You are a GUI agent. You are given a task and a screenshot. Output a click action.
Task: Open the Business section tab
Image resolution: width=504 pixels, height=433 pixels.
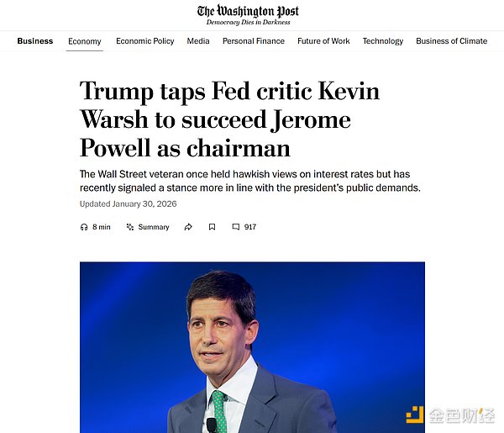pos(34,41)
